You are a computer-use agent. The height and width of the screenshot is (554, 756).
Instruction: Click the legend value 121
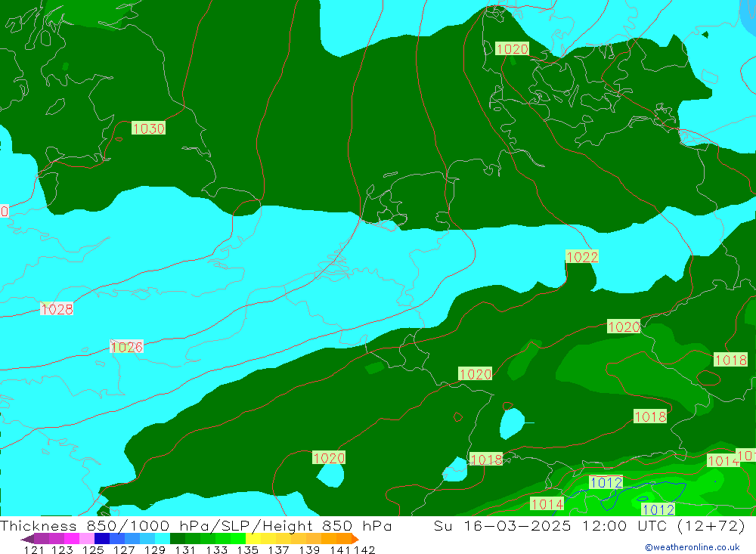click(x=34, y=549)
